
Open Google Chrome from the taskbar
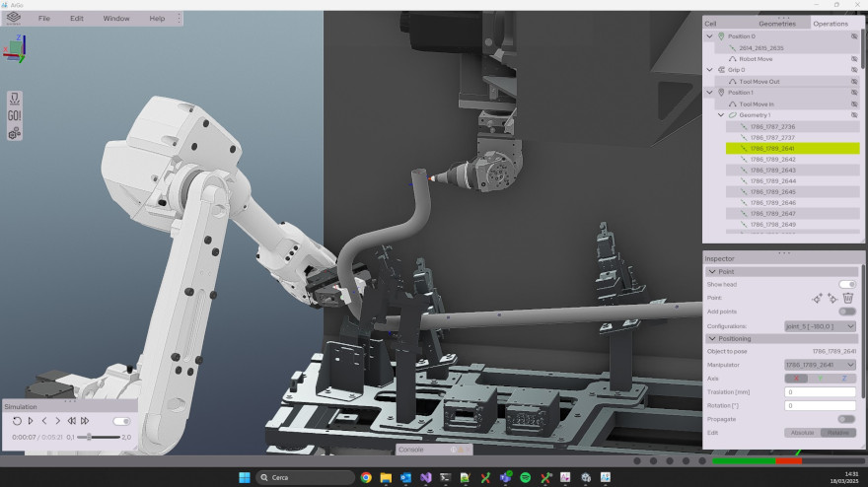[366, 477]
